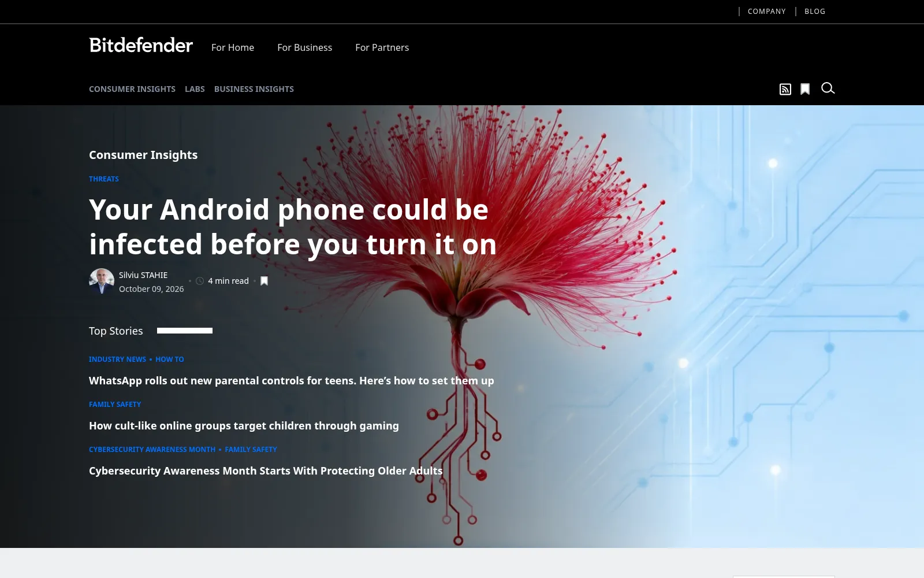The width and height of the screenshot is (924, 578).
Task: Open the search magnifier icon
Action: (x=828, y=88)
